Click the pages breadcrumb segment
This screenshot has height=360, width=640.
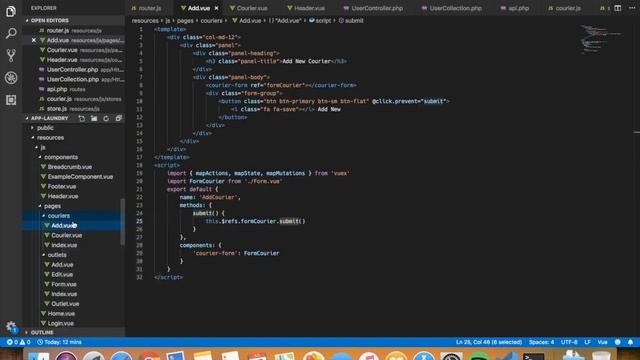click(185, 20)
